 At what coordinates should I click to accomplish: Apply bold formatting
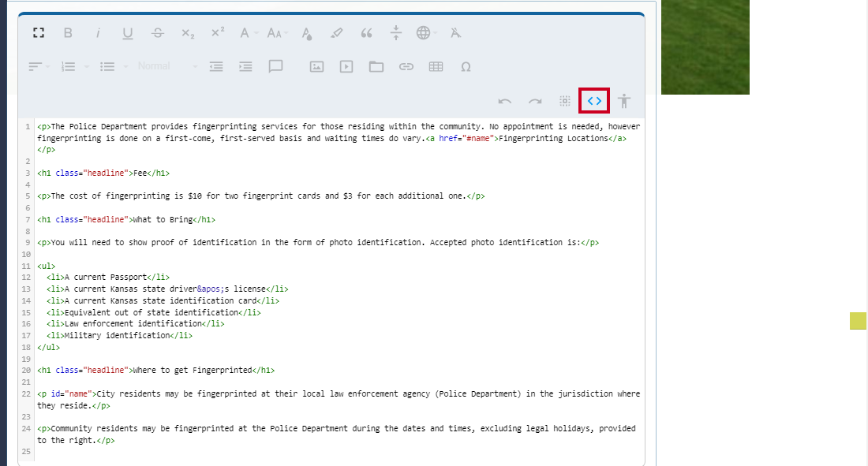coord(68,33)
